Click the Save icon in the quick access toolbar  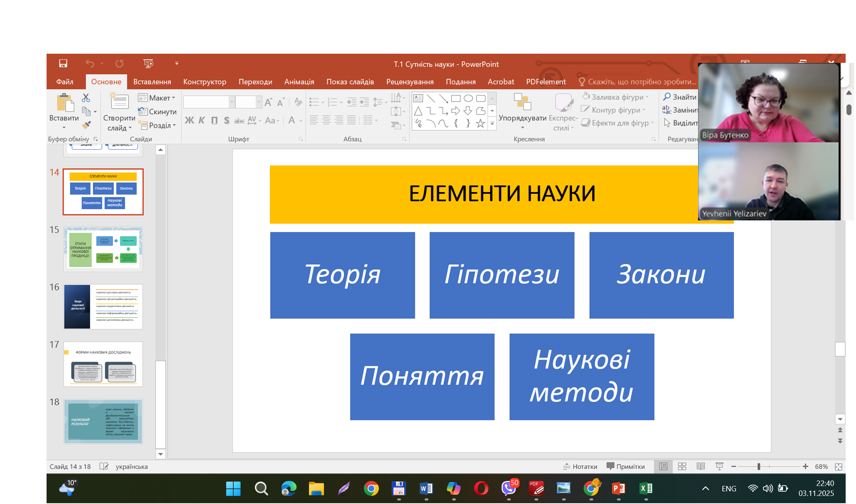tap(63, 64)
